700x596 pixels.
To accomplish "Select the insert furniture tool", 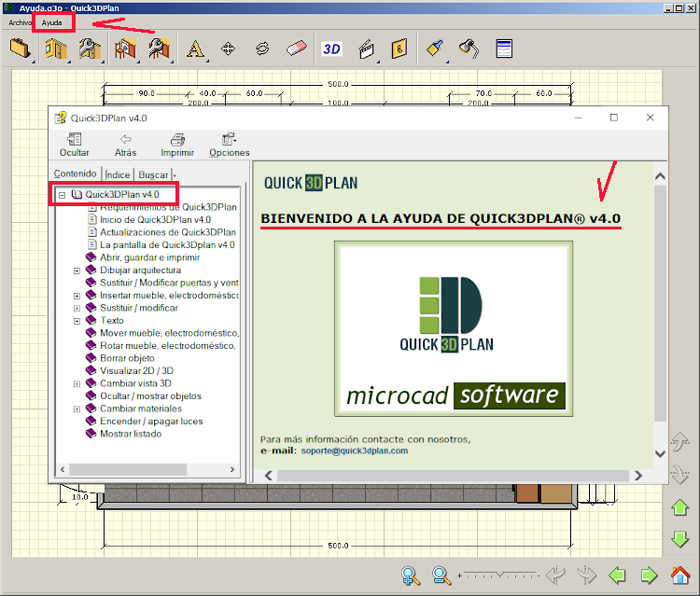I will click(x=125, y=49).
